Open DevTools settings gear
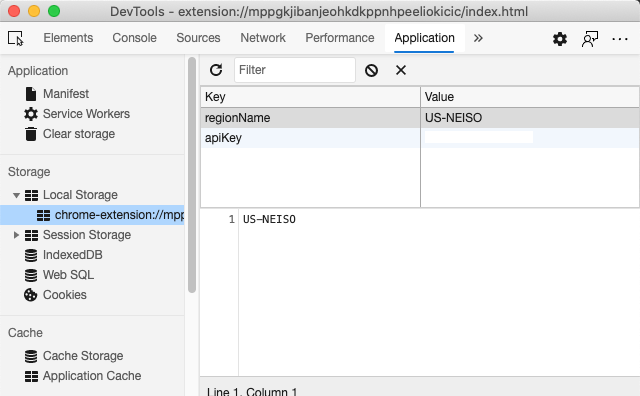Viewport: 640px width, 396px height. tap(560, 39)
